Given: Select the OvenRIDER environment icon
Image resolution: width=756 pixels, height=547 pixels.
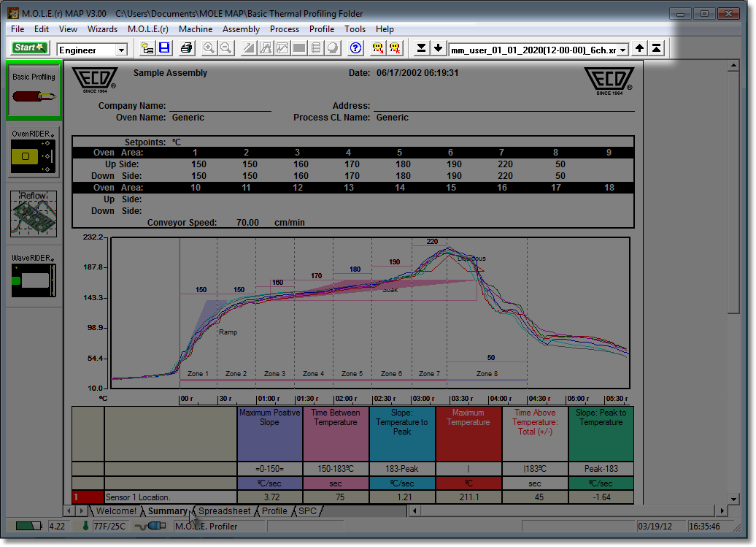Looking at the screenshot, I should click(34, 152).
